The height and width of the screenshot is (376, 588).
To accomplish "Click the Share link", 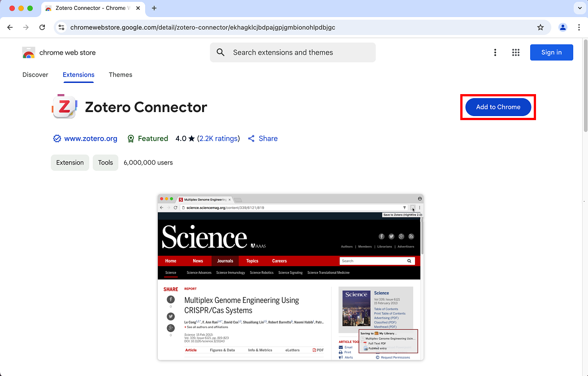I will point(268,138).
